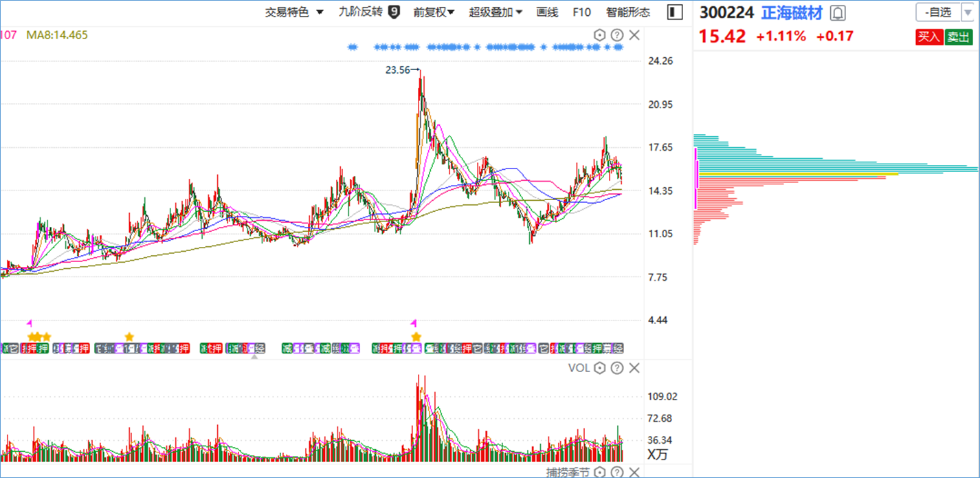
Task: Toggle the 九阶反转 indicator
Action: click(x=369, y=12)
